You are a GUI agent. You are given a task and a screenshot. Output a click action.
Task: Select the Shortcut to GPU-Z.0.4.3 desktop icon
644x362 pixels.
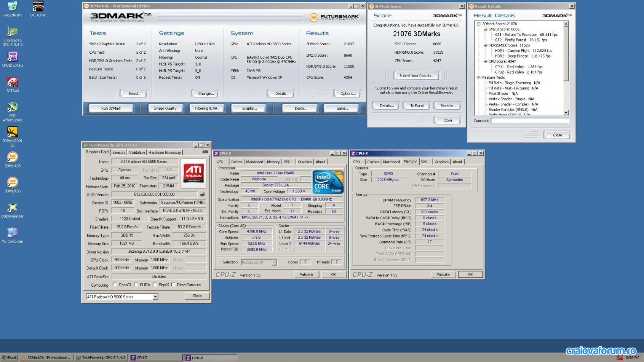(12, 37)
